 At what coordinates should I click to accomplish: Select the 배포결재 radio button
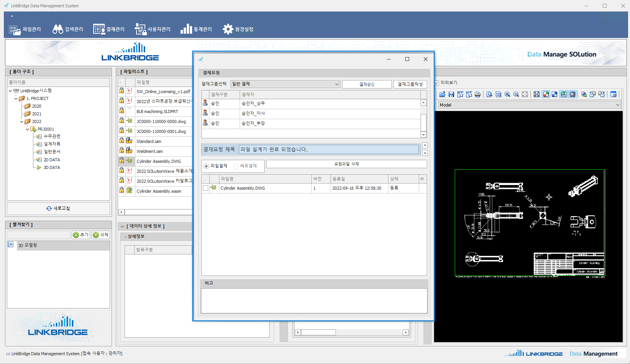[236, 166]
